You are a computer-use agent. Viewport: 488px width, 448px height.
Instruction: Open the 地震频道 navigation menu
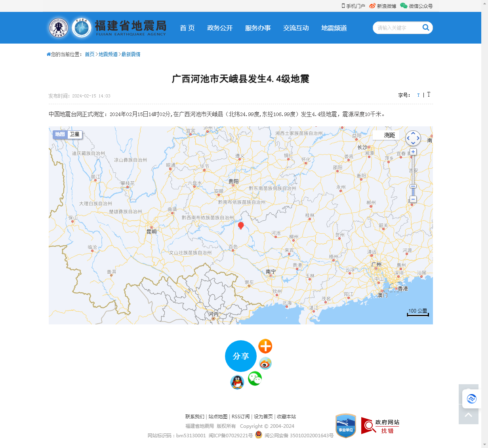coord(334,28)
